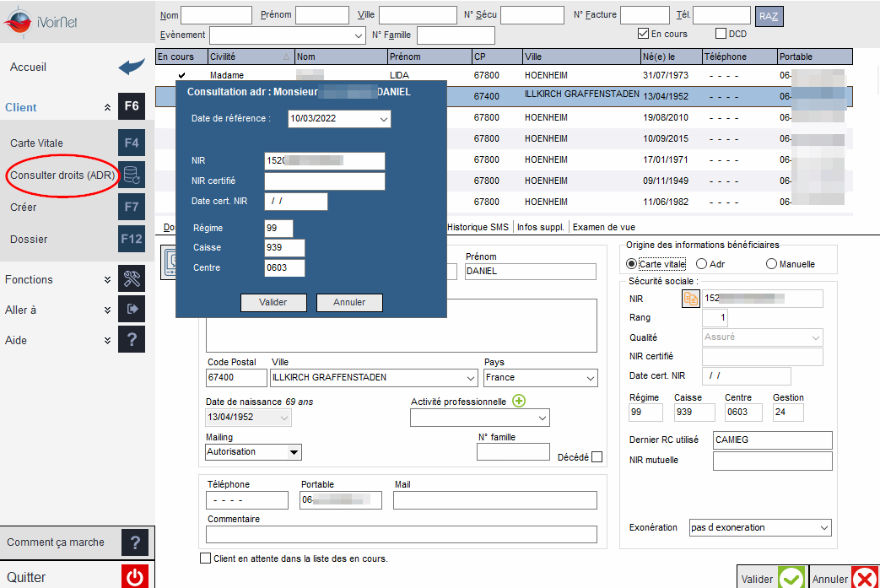The width and height of the screenshot is (880, 588).
Task: Open the Aide question mark icon
Action: (132, 339)
